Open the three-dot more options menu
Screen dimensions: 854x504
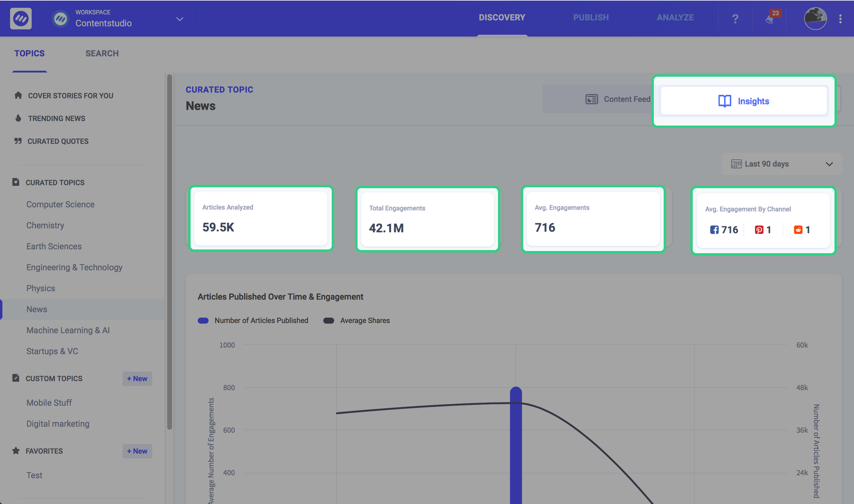click(841, 19)
